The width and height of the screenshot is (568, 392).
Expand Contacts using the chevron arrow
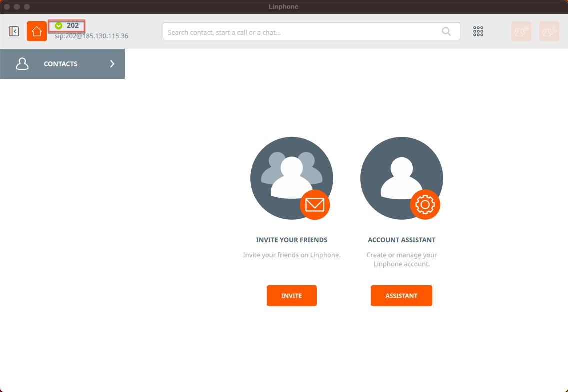click(112, 64)
